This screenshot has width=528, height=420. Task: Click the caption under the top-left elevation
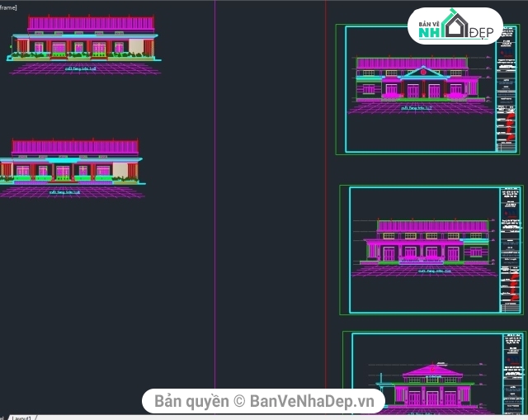pos(81,68)
